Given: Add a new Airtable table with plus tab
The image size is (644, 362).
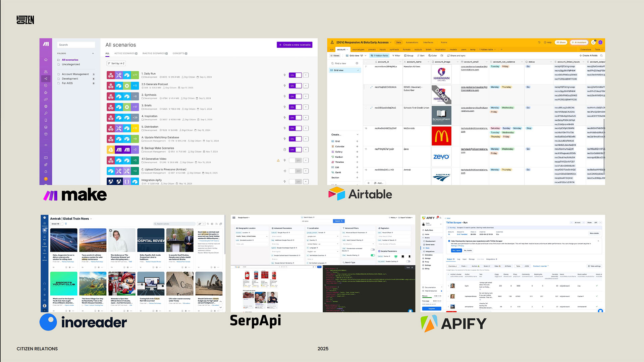Looking at the screenshot, I should click(501, 50).
